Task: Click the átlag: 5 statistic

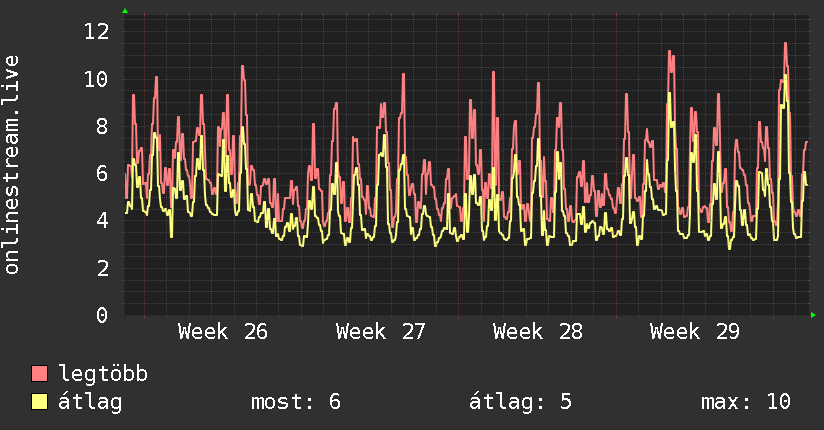Action: [x=520, y=402]
